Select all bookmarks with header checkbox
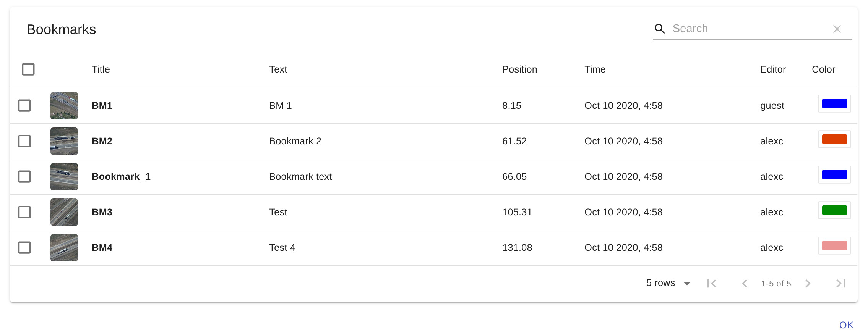Screen dimensions: 868x334 28,69
